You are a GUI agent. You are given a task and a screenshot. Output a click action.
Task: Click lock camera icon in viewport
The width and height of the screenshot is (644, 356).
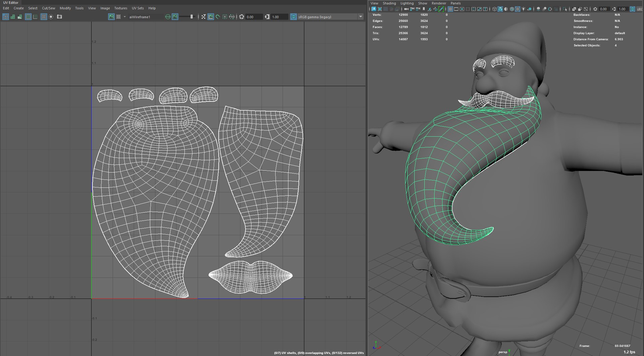tap(412, 9)
